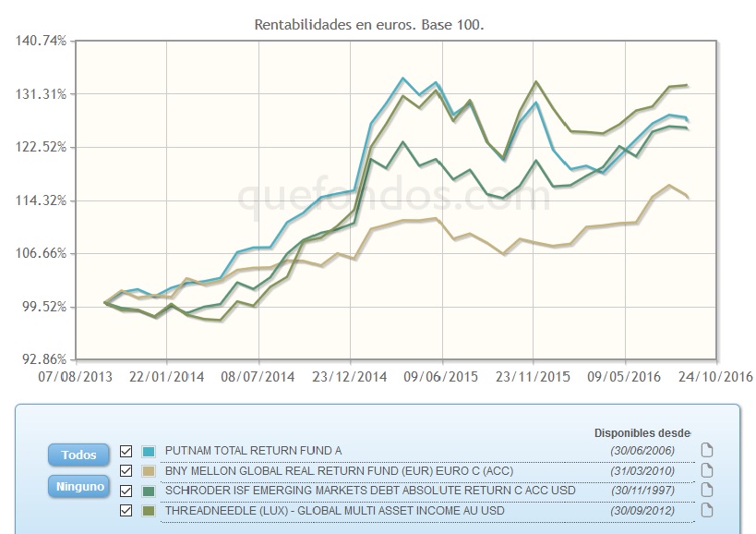Select SCHRODER ISF EMERGING MARKETS DEBT label
This screenshot has height=534, width=756.
370,491
